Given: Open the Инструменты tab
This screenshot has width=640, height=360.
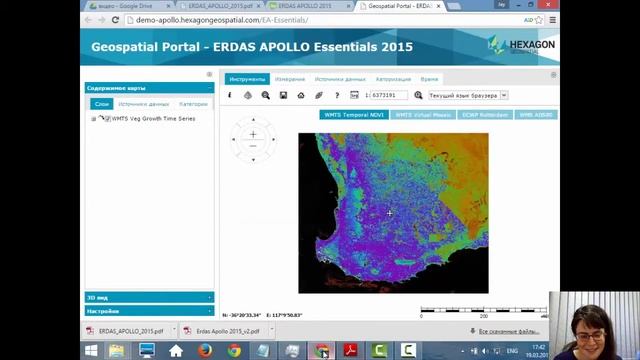Looking at the screenshot, I should (x=247, y=79).
